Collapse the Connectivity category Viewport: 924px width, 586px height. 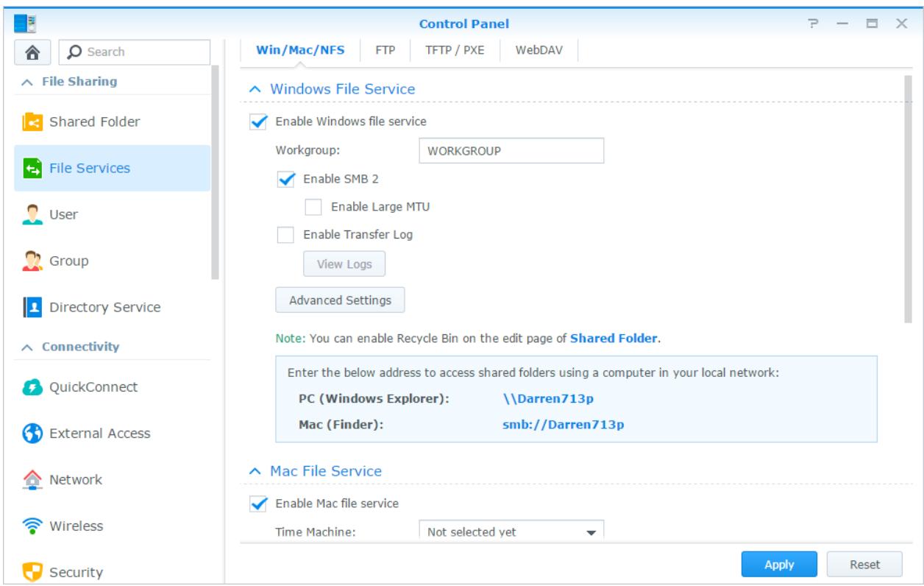point(26,347)
